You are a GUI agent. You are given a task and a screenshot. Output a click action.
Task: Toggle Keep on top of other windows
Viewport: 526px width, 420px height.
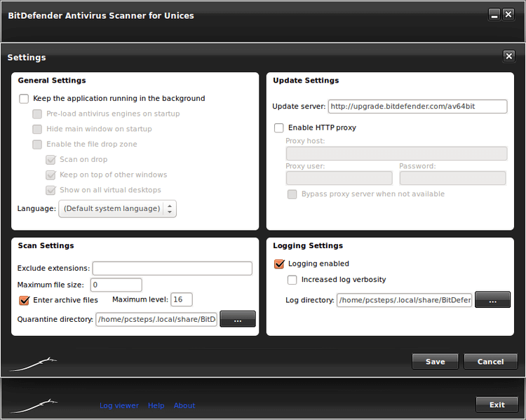tap(50, 175)
